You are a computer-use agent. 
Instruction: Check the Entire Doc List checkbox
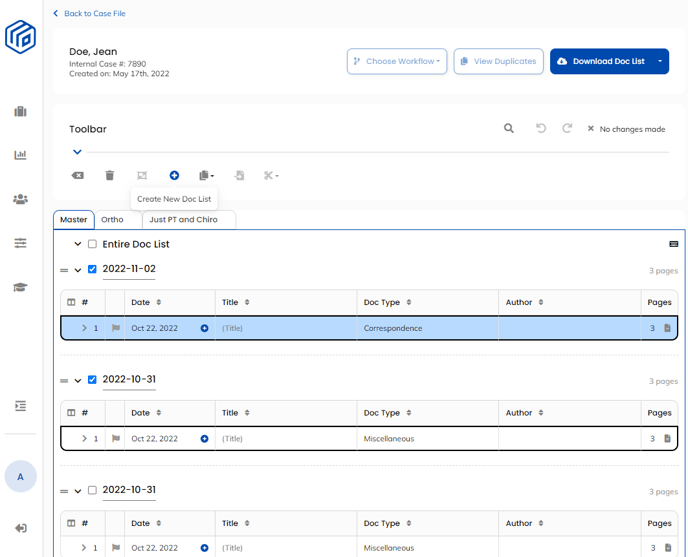pyautogui.click(x=92, y=244)
